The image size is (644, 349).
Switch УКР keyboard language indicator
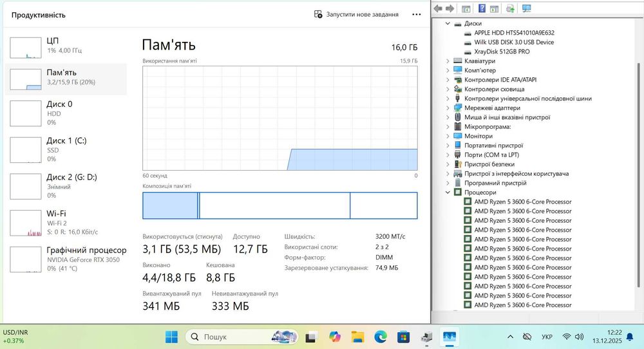pos(547,337)
